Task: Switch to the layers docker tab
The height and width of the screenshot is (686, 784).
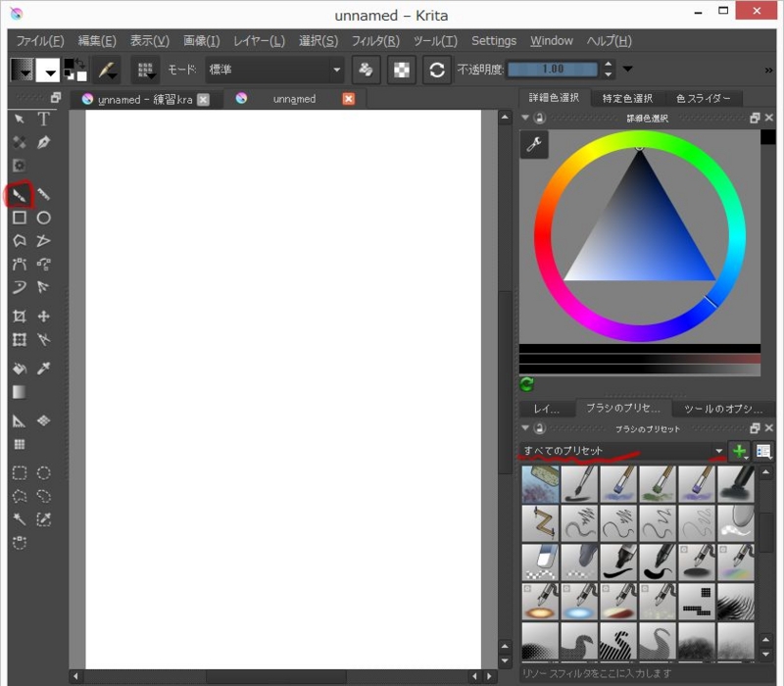Action: coord(546,409)
